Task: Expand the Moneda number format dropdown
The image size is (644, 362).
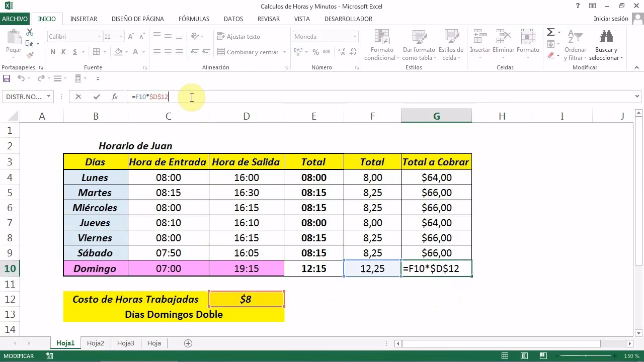Action: pyautogui.click(x=355, y=37)
